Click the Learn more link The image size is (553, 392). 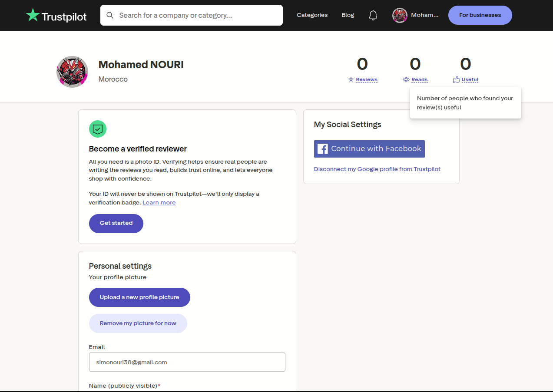159,203
